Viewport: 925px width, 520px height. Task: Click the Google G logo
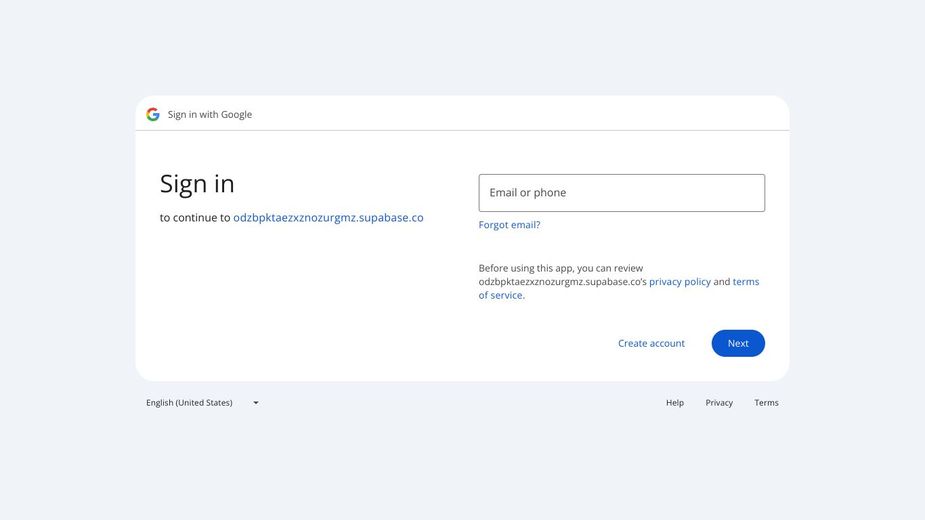coord(153,115)
